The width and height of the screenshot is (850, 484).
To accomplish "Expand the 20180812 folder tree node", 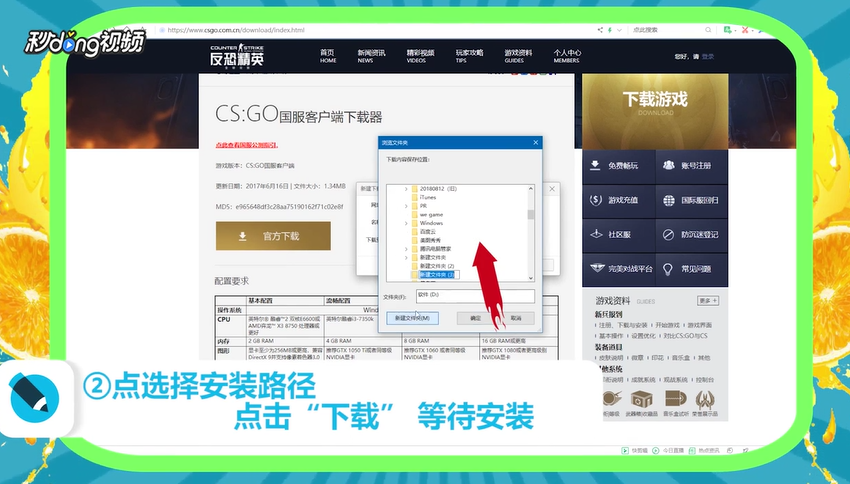I will [x=406, y=189].
